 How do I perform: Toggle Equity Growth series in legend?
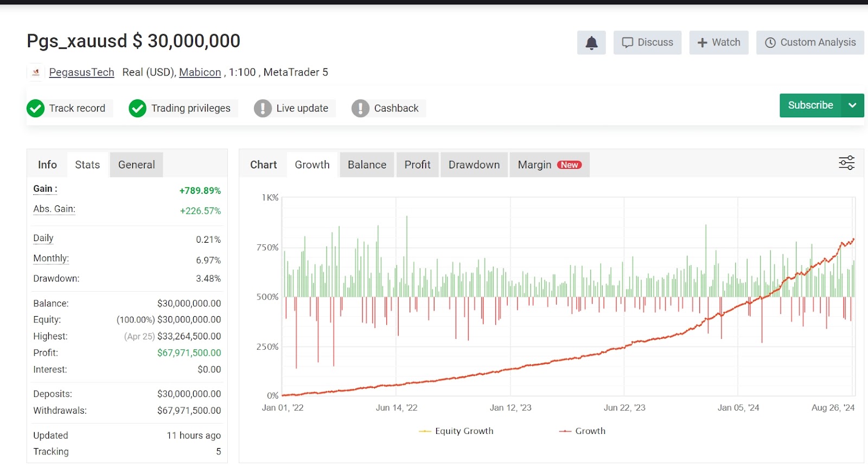point(456,431)
